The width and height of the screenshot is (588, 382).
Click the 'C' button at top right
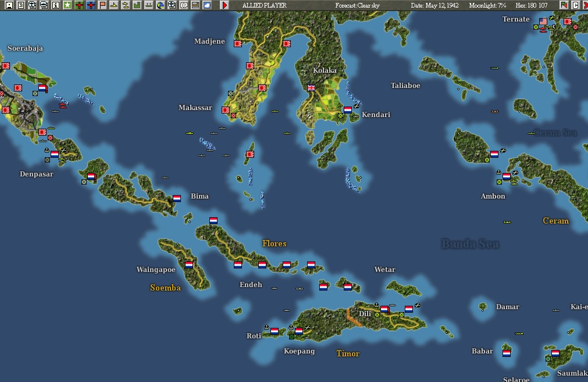[x=575, y=5]
